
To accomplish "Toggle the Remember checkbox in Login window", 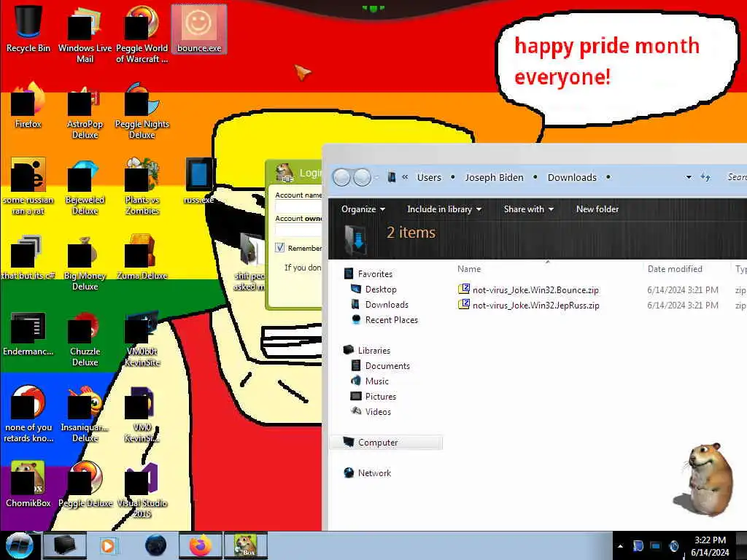I will [279, 248].
